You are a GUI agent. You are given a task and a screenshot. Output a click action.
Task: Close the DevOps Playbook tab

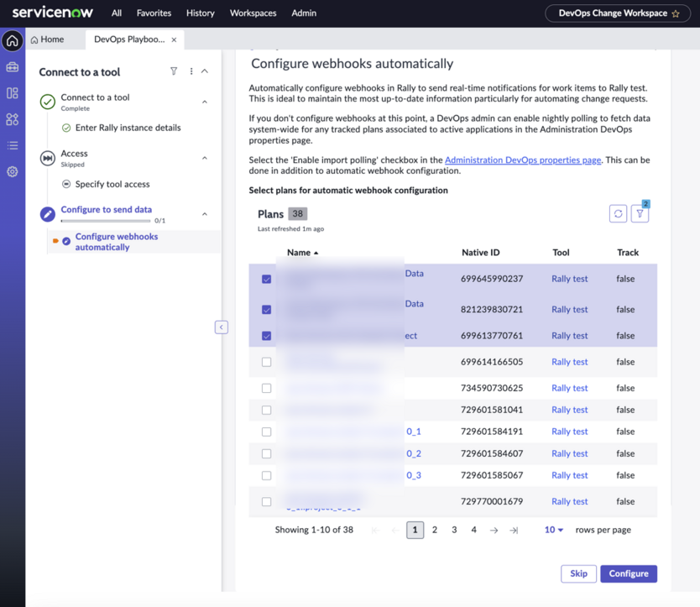tap(174, 39)
